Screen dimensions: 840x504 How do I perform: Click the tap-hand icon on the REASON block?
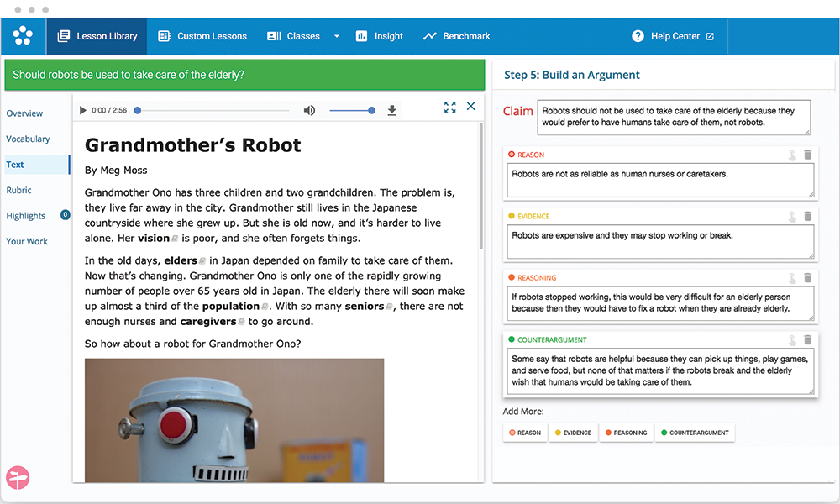(x=792, y=155)
